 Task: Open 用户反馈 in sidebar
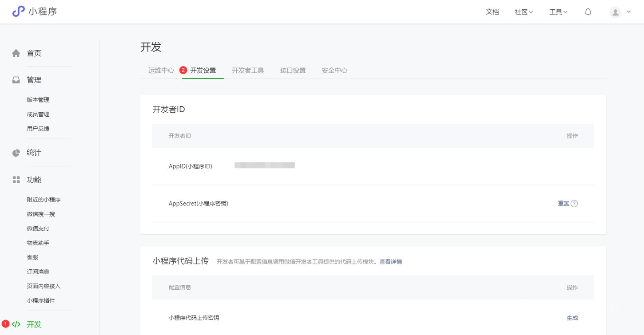click(x=38, y=129)
